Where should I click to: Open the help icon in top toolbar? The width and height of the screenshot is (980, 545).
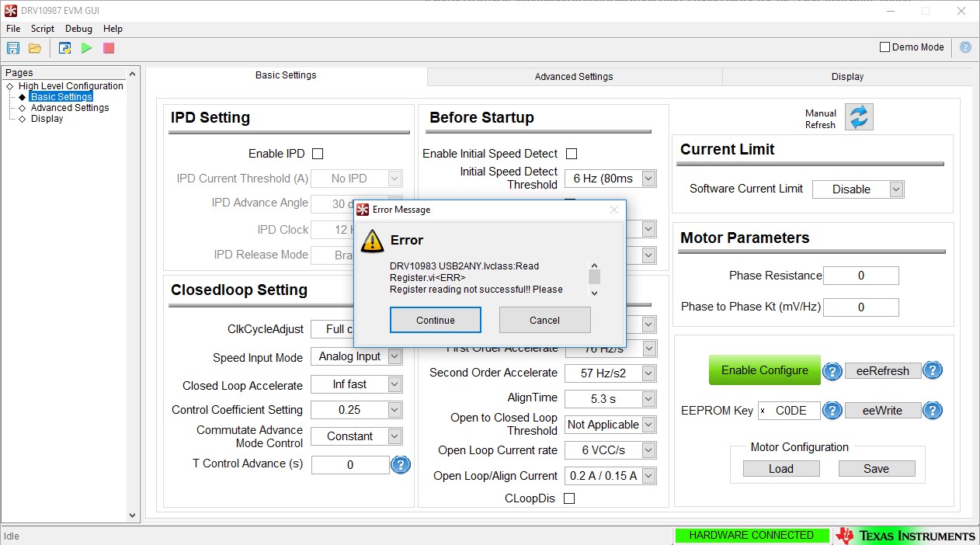coord(965,47)
